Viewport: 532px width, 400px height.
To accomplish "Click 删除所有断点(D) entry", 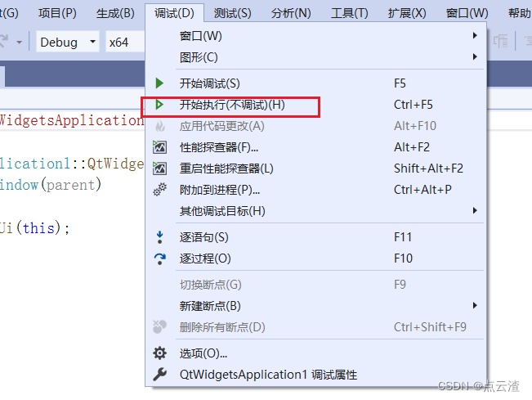I will pyautogui.click(x=315, y=327).
